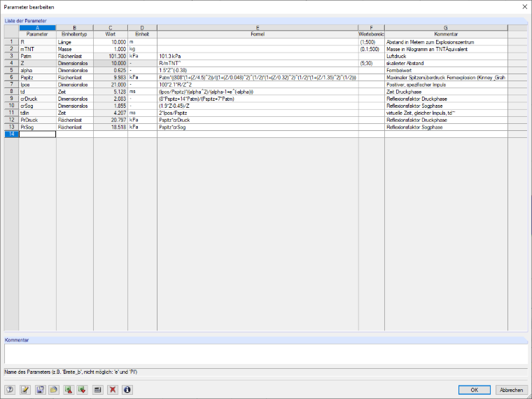Load a saved parameter list via folder icon
Screen dimensions: 532x399
(55, 390)
